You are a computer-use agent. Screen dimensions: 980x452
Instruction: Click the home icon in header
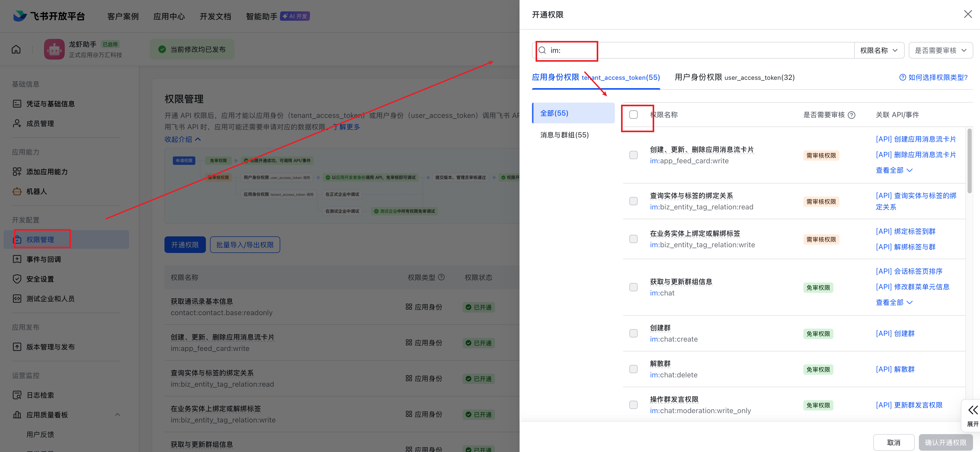coord(16,50)
